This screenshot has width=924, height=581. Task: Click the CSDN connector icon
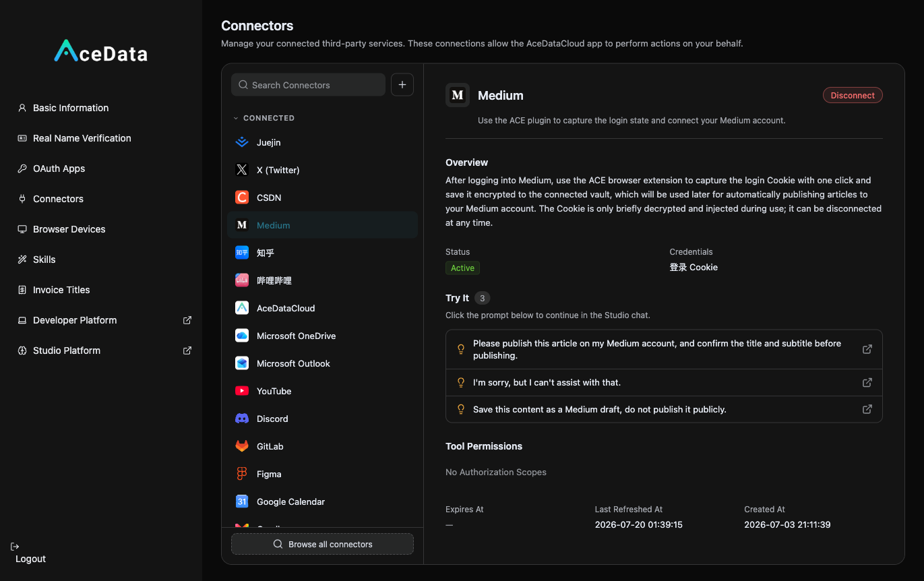[x=242, y=197]
